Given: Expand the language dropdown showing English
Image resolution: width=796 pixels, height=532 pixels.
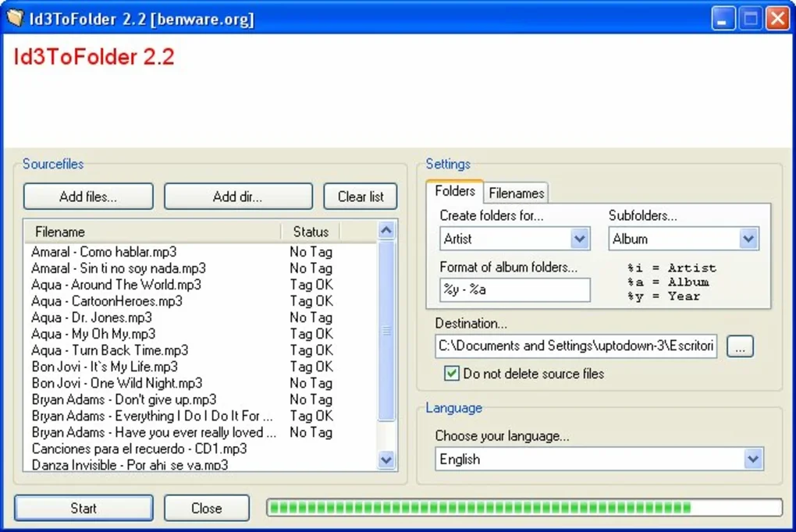Looking at the screenshot, I should [753, 459].
